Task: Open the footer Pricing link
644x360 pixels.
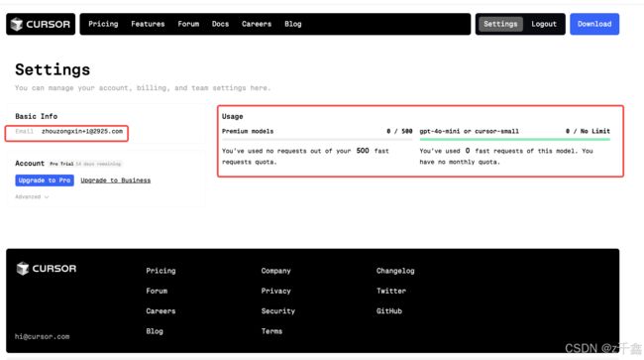Action: (x=161, y=271)
